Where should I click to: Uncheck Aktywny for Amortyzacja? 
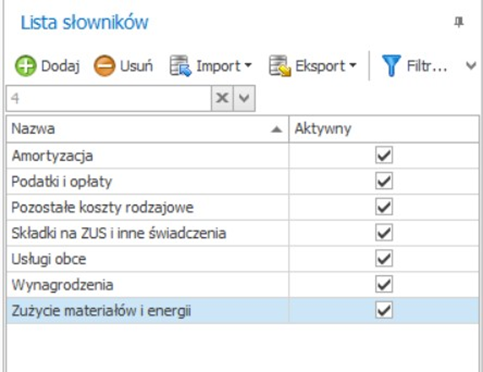click(x=384, y=155)
